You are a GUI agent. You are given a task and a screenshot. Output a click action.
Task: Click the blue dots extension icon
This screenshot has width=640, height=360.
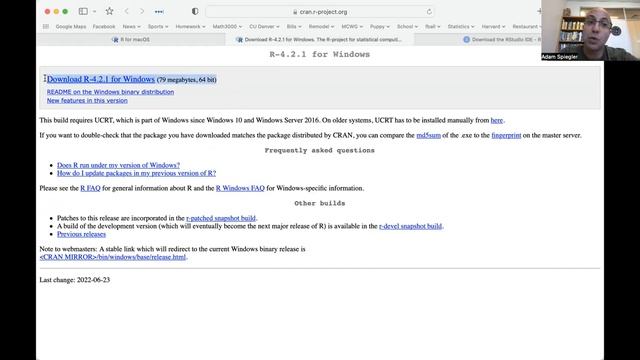159,12
